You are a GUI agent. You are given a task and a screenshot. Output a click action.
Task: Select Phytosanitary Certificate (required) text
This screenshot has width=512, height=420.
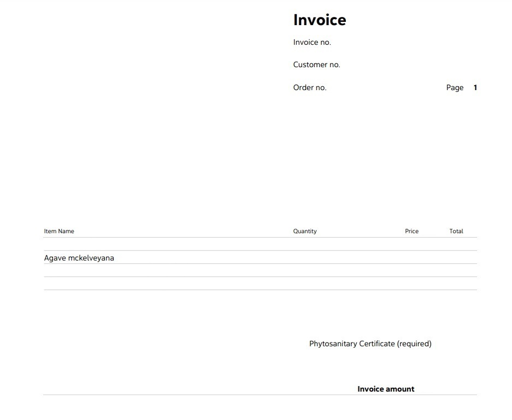[370, 344]
